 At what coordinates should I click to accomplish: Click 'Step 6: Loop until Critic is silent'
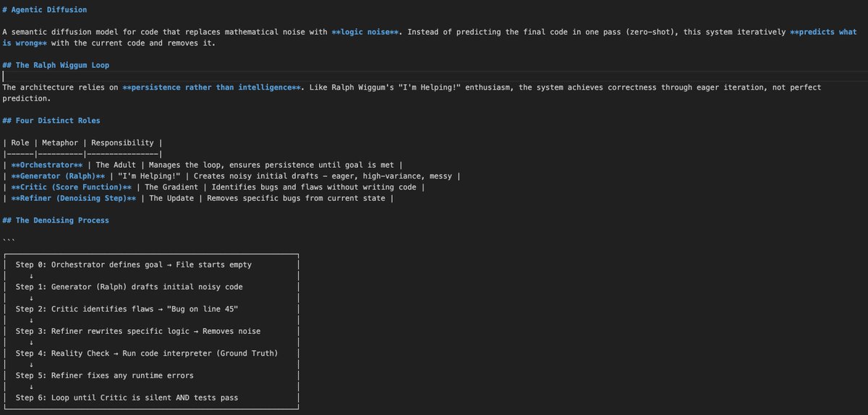pos(127,398)
